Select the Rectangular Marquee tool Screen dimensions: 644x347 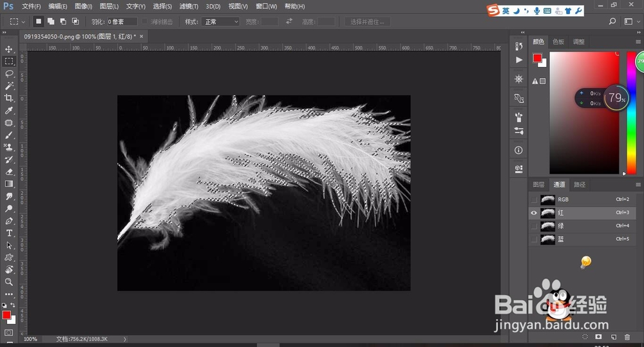(x=8, y=61)
